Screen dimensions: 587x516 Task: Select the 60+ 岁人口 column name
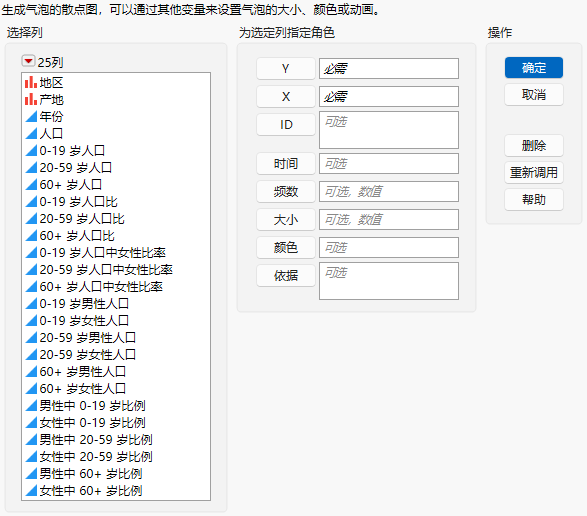(71, 185)
